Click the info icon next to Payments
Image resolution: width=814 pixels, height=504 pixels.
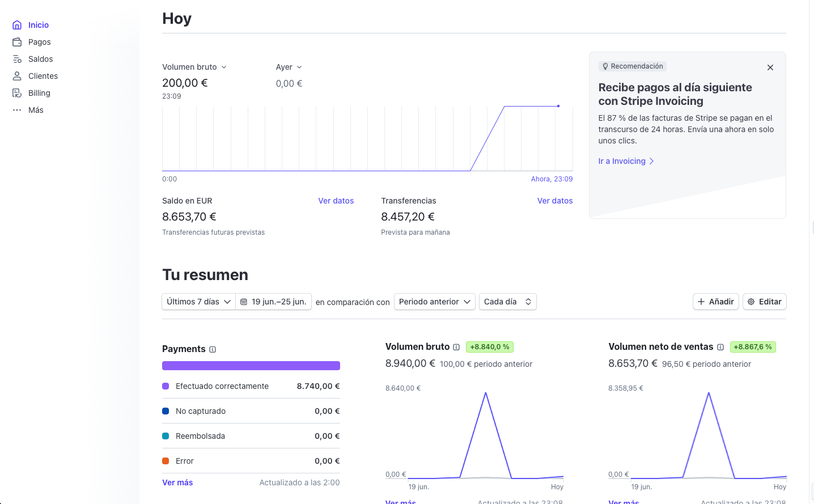coord(212,349)
